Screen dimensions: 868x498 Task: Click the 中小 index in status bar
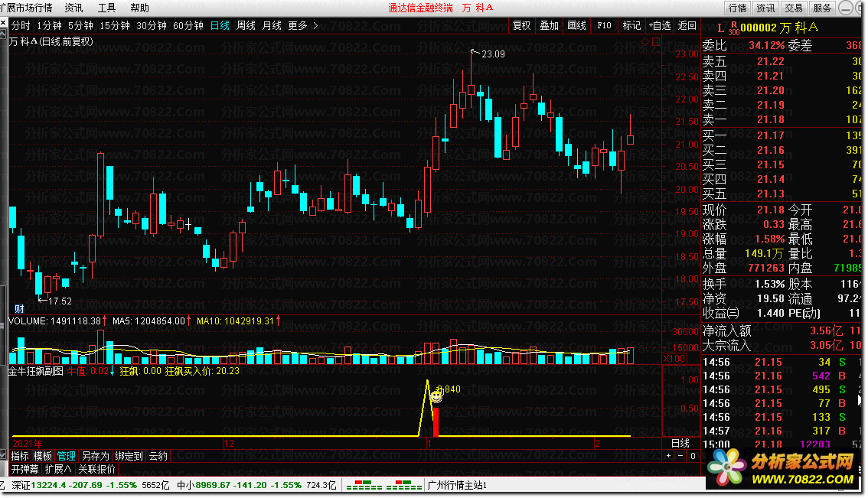[x=256, y=485]
